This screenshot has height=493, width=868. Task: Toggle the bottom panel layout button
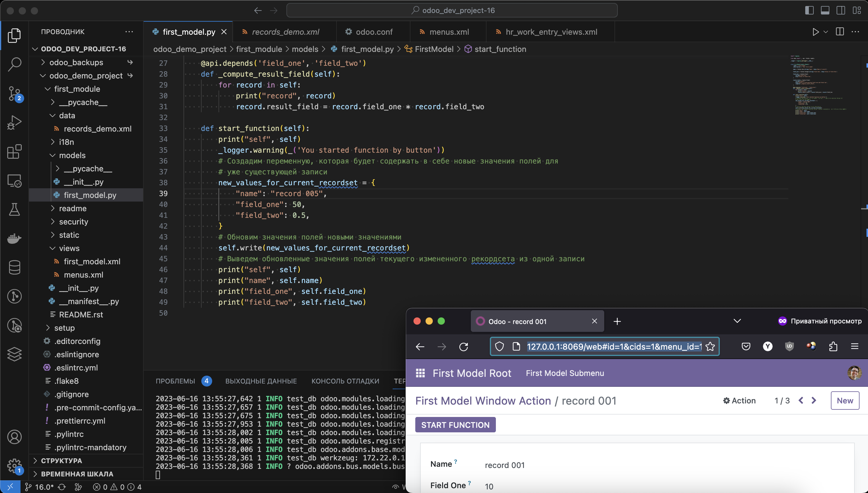coord(825,11)
